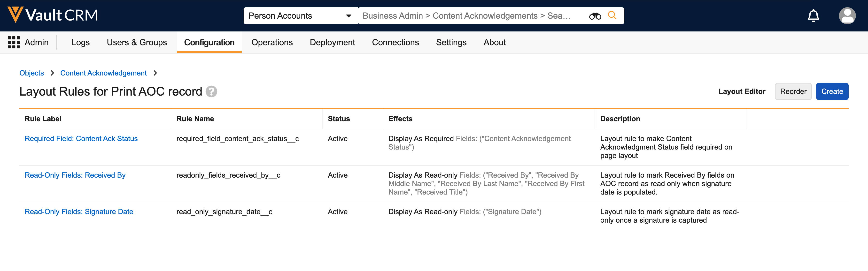Screen dimensions: 868x271
Task: Select the Connections tab
Action: 395,42
